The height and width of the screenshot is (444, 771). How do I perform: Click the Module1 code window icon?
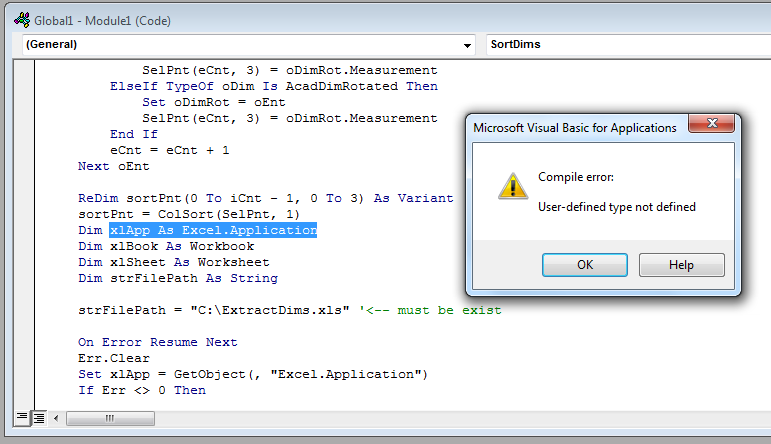22,20
